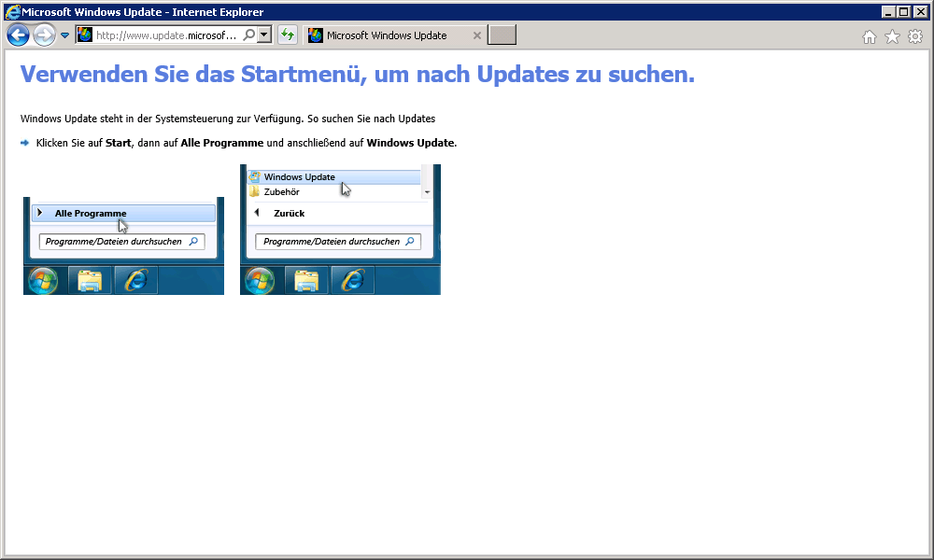The width and height of the screenshot is (934, 560).
Task: Close the Microsoft Windows Update tab
Action: [x=476, y=35]
